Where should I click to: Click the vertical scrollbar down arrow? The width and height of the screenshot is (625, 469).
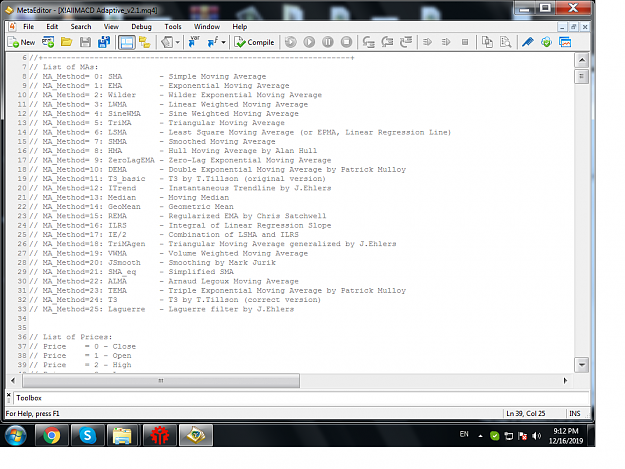click(x=582, y=365)
